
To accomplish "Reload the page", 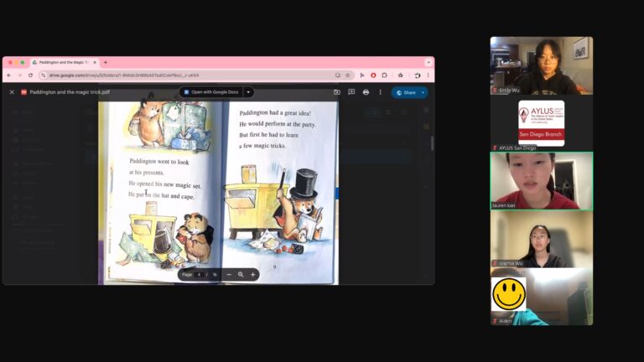I will point(30,75).
